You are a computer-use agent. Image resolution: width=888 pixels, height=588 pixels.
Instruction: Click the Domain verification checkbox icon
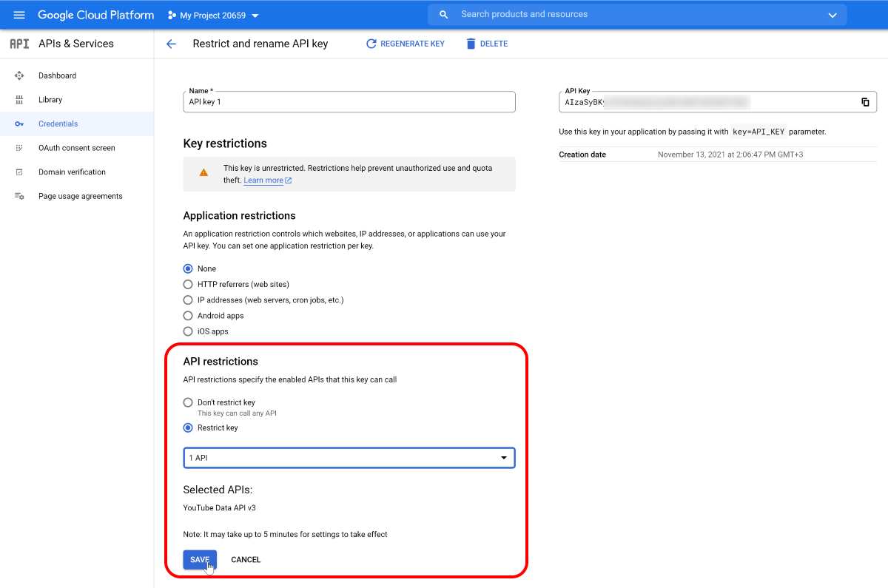[x=19, y=172]
